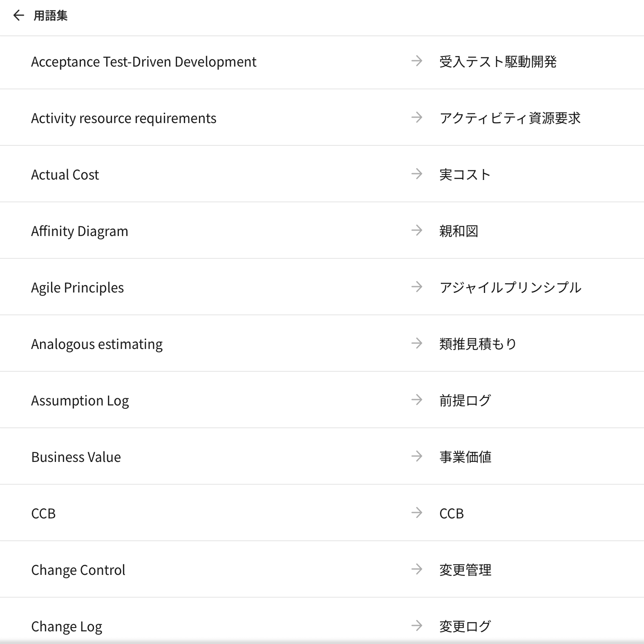
Task: Click the arrow icon in Actual Cost row
Action: click(417, 174)
